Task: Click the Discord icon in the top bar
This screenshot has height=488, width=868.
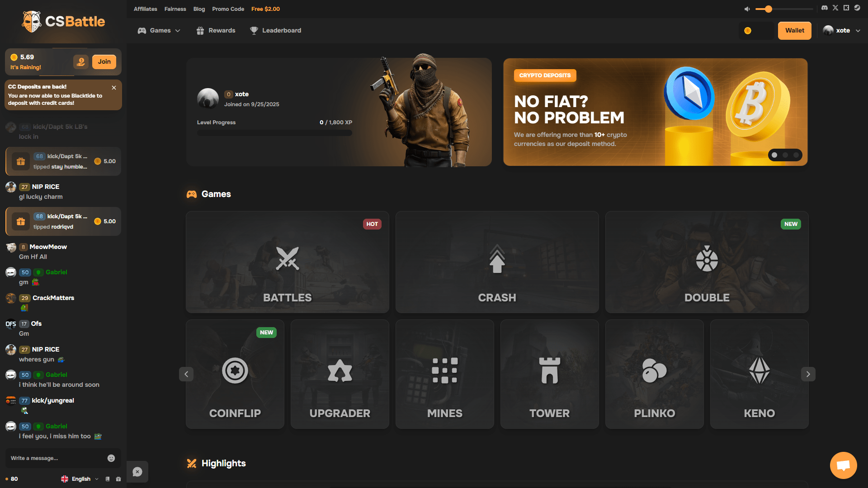Action: pos(824,8)
